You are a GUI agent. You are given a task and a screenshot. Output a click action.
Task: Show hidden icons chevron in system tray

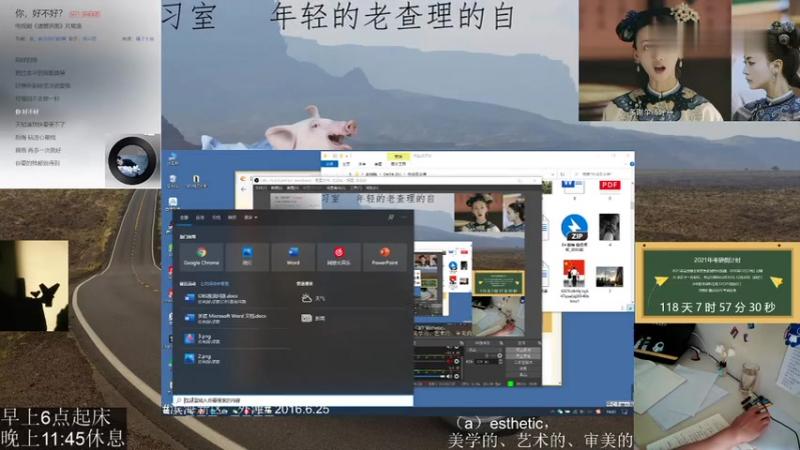(x=552, y=412)
